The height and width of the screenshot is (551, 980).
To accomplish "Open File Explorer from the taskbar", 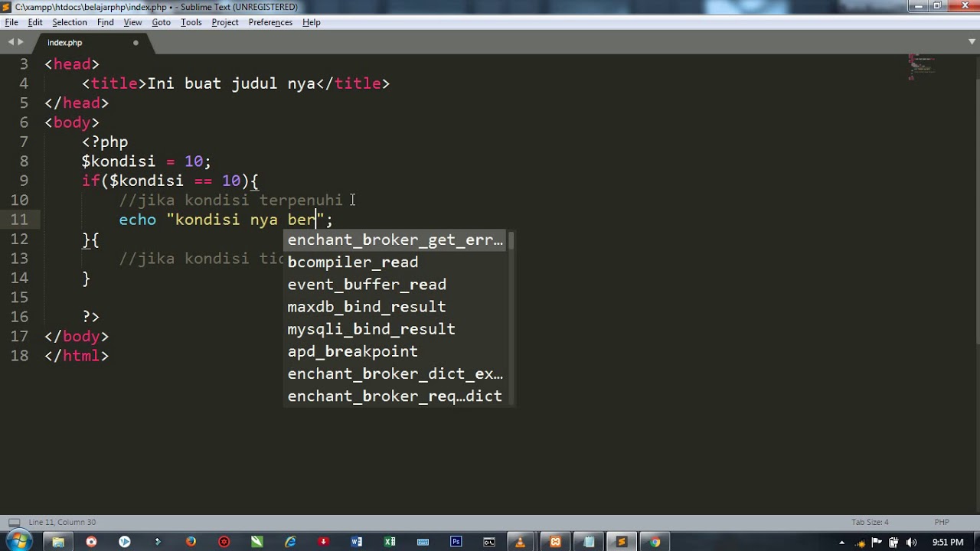I will [58, 542].
